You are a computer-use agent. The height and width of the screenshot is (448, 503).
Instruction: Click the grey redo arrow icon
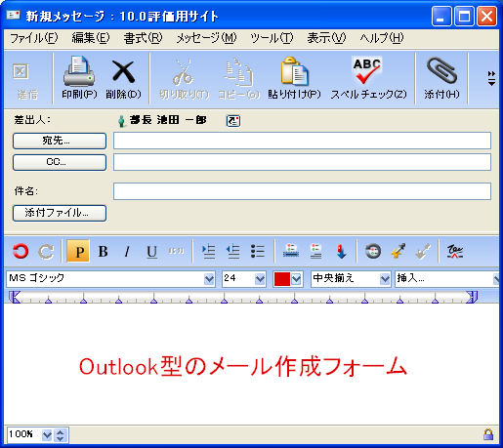(46, 251)
